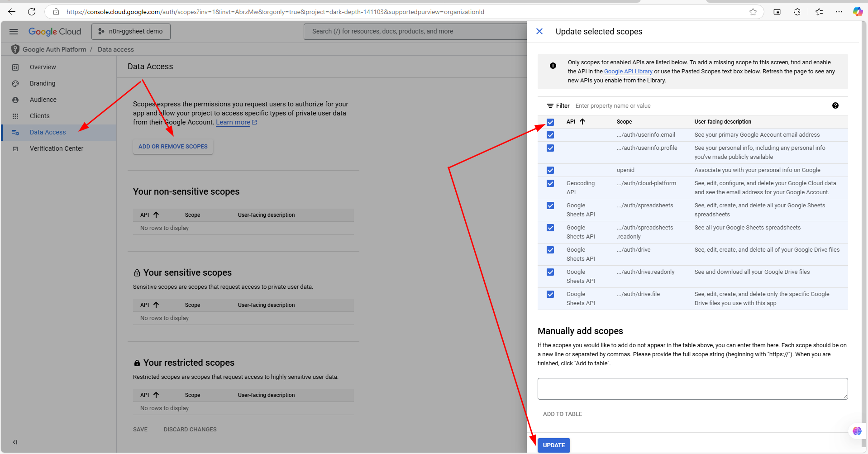Open the n8n-ggsheet demo project picker

coord(131,31)
